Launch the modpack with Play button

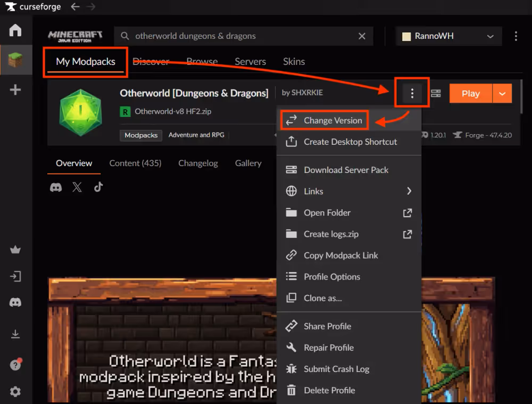point(471,93)
